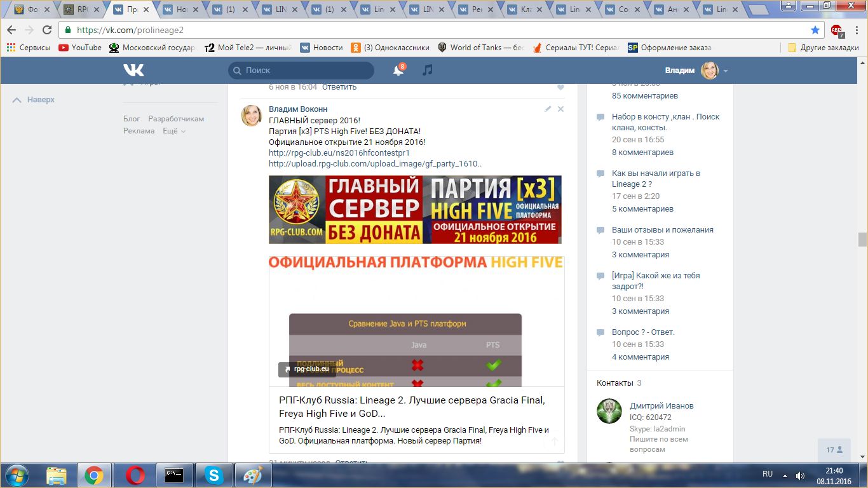Open Skype from the taskbar
The width and height of the screenshot is (868, 488).
[x=214, y=475]
